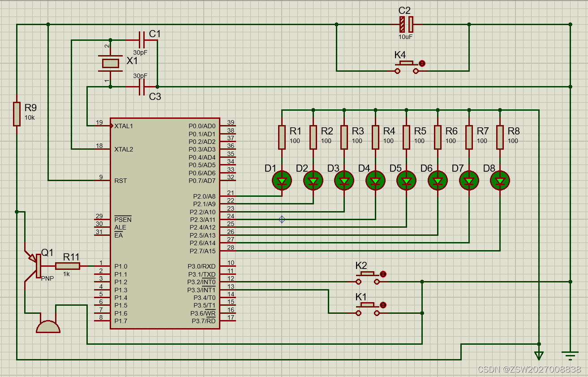The width and height of the screenshot is (588, 377).
Task: Click the P3.7/RD pin label
Action: click(x=204, y=321)
